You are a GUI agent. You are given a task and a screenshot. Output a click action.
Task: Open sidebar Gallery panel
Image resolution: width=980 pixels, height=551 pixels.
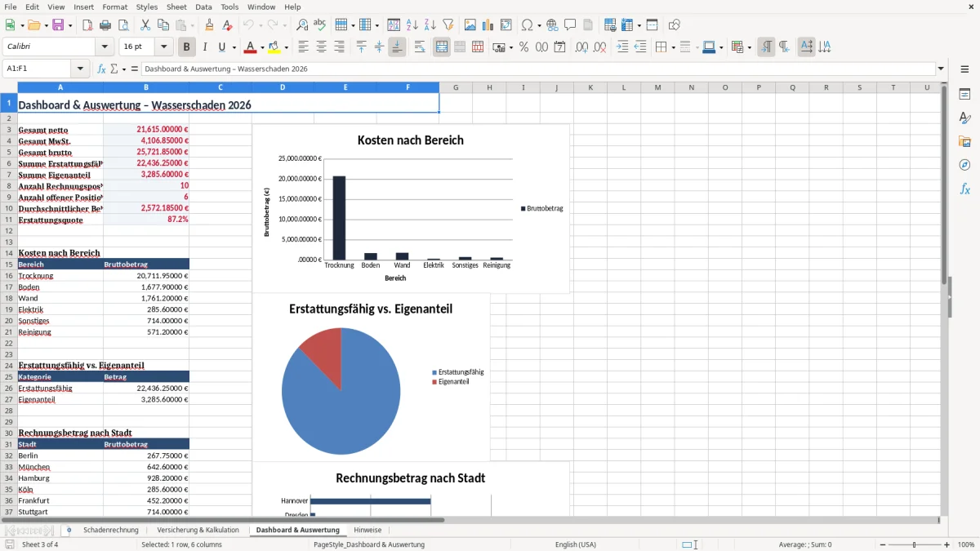(964, 141)
